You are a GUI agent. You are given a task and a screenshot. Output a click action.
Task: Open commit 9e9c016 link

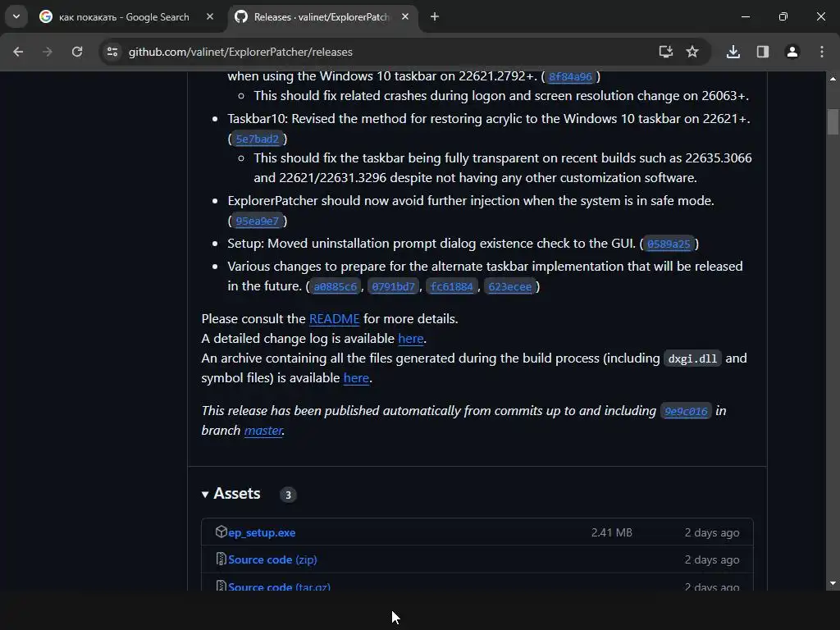(x=686, y=411)
